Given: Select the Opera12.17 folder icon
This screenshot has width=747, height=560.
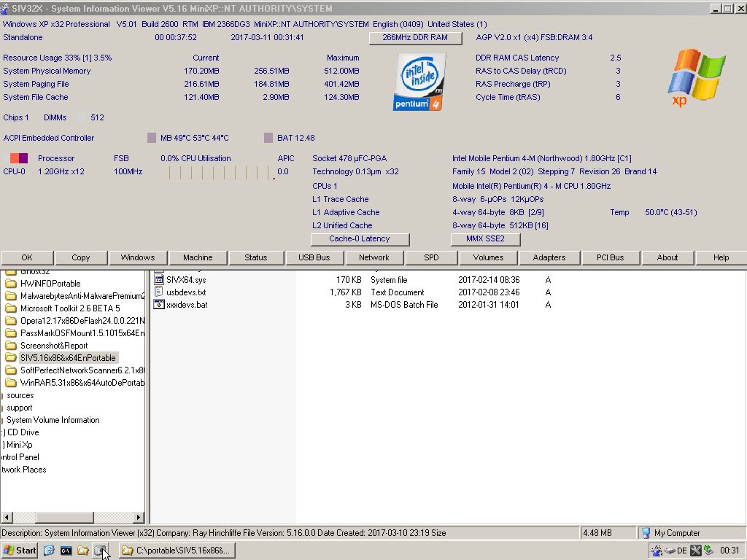Looking at the screenshot, I should pyautogui.click(x=10, y=321).
